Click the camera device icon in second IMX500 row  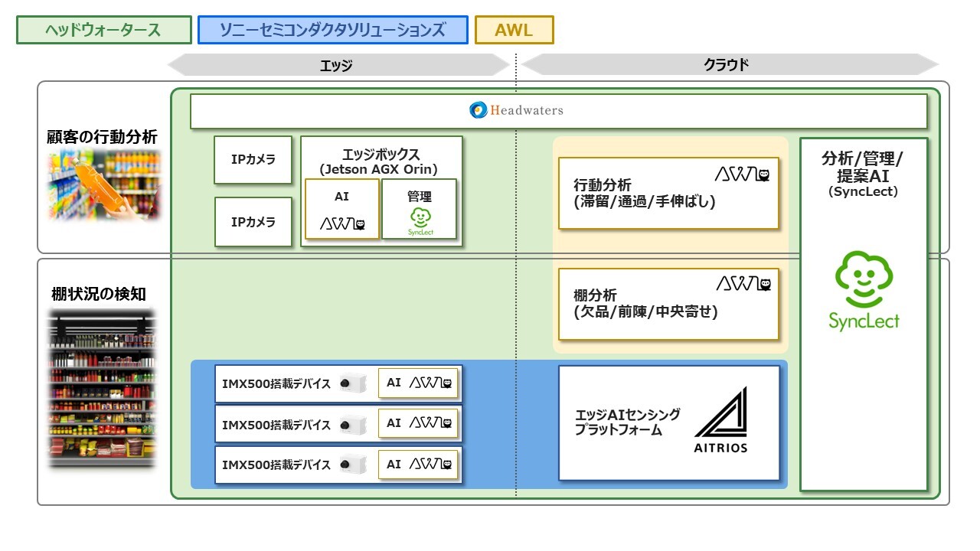pos(352,423)
